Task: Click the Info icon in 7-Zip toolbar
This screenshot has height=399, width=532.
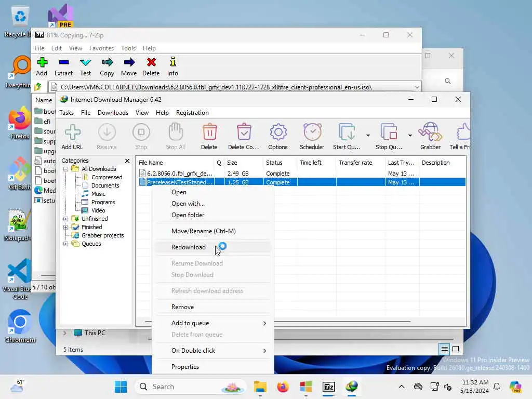Action: (x=172, y=67)
